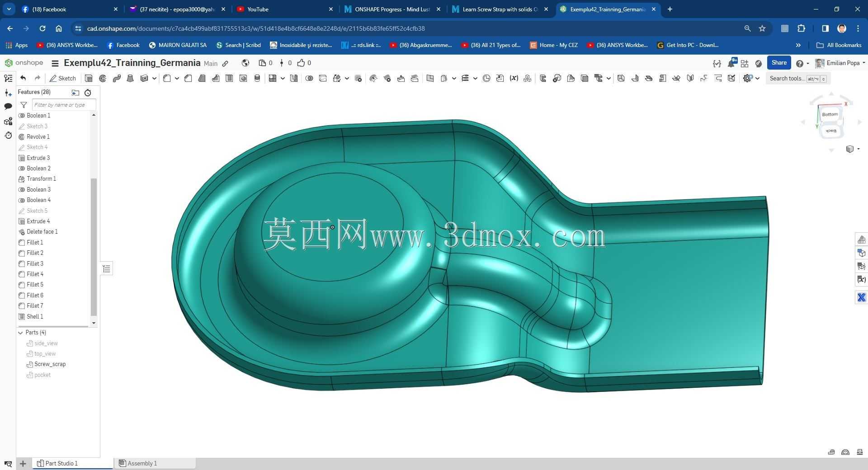The image size is (868, 470).
Task: Select the Screw_scrap part
Action: click(50, 364)
